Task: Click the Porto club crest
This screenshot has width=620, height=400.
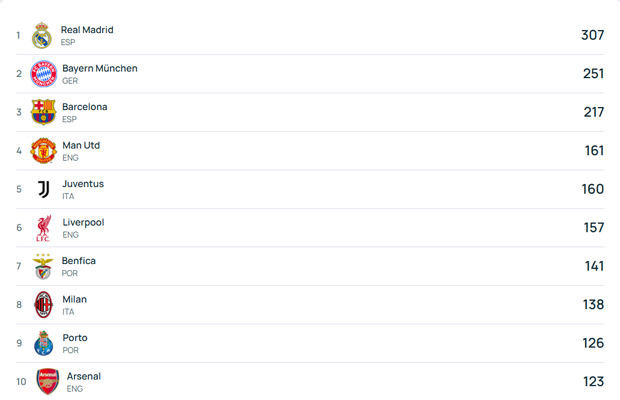Action: point(43,343)
